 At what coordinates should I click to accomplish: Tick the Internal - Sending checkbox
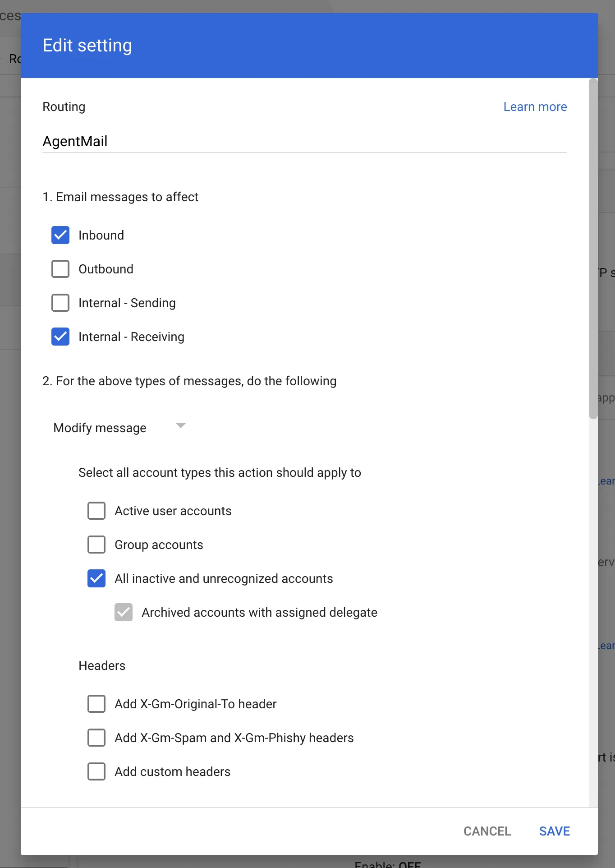[x=60, y=303]
